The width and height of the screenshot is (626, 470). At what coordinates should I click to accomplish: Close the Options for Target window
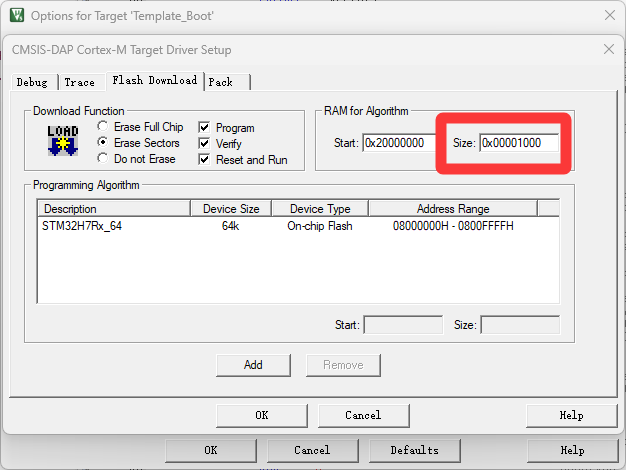(609, 16)
